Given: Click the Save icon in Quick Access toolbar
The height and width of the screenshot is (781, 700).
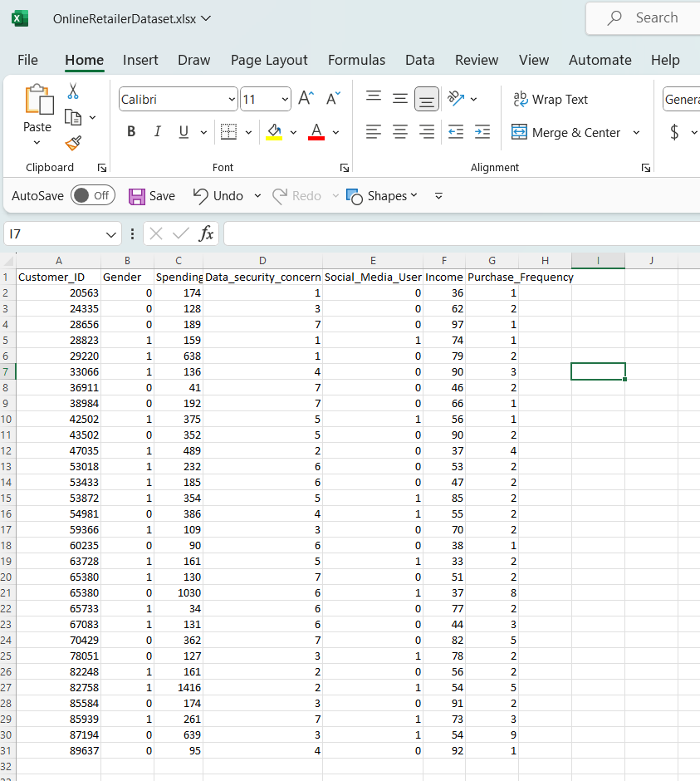Looking at the screenshot, I should (136, 195).
